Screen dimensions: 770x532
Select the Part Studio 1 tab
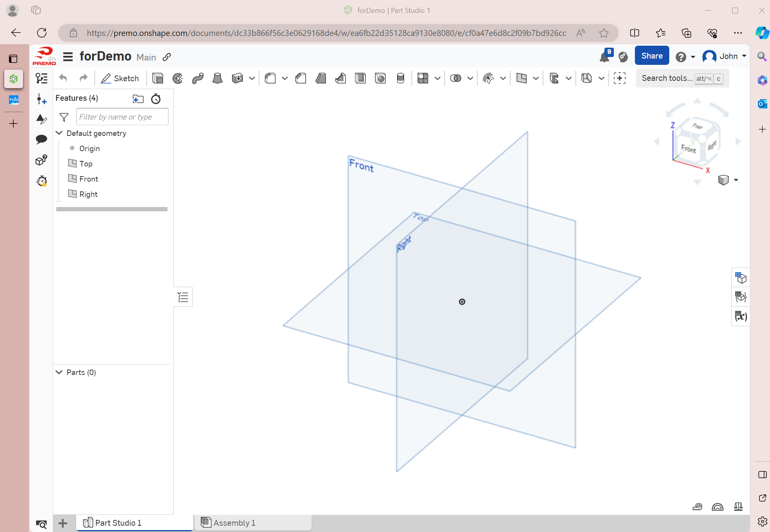coord(118,523)
